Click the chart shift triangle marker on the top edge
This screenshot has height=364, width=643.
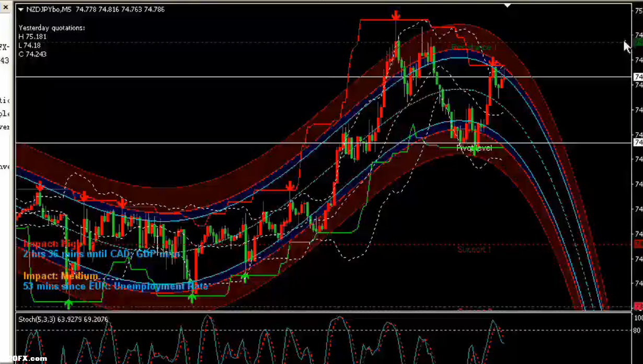(x=507, y=5)
